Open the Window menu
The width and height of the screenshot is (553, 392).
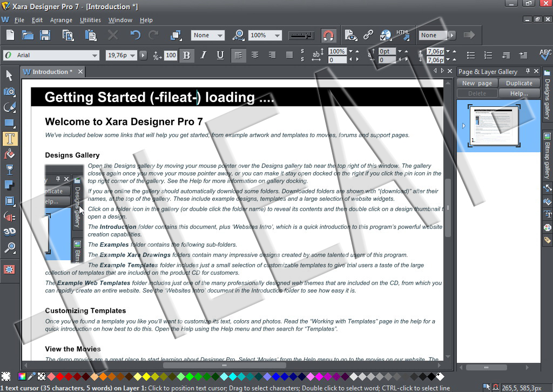point(120,20)
